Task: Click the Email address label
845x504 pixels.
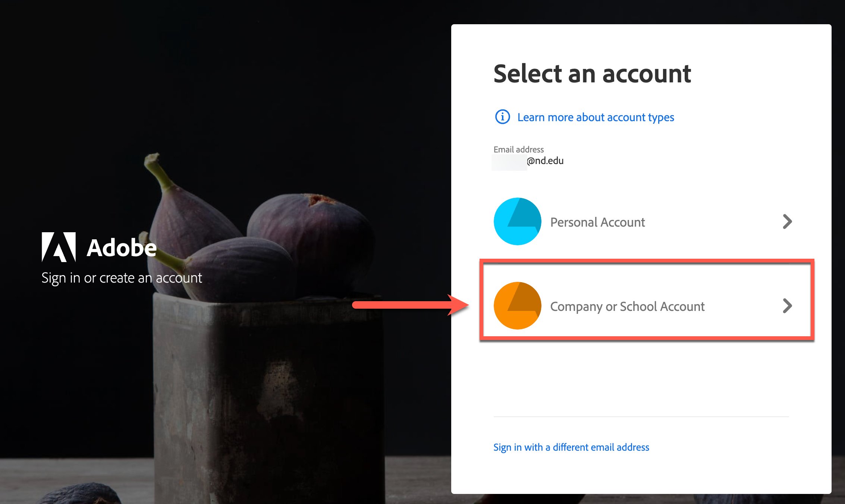Action: [518, 149]
